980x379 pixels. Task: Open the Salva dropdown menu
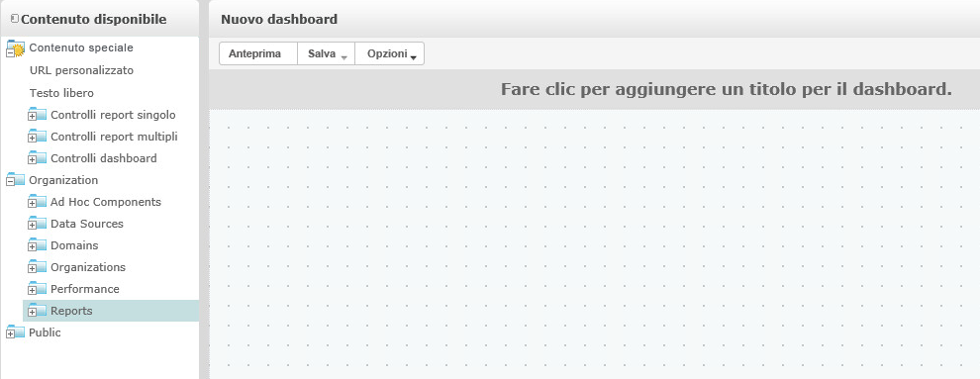tap(327, 53)
